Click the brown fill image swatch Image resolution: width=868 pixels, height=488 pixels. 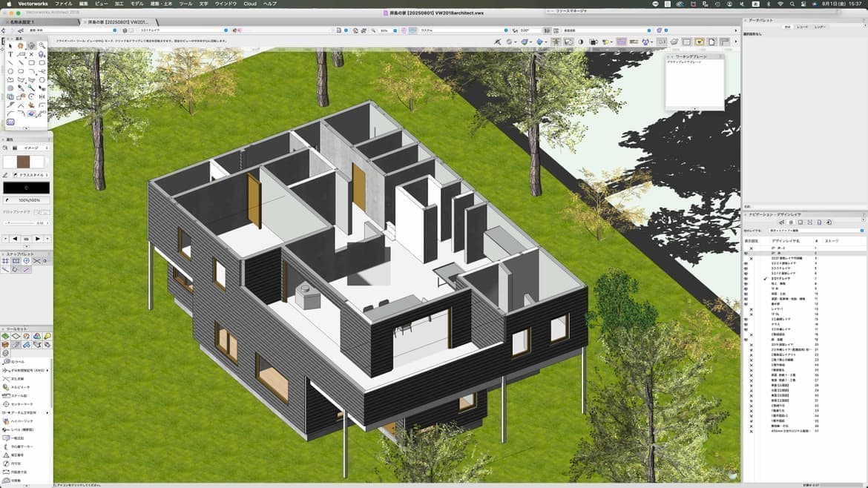(22, 162)
